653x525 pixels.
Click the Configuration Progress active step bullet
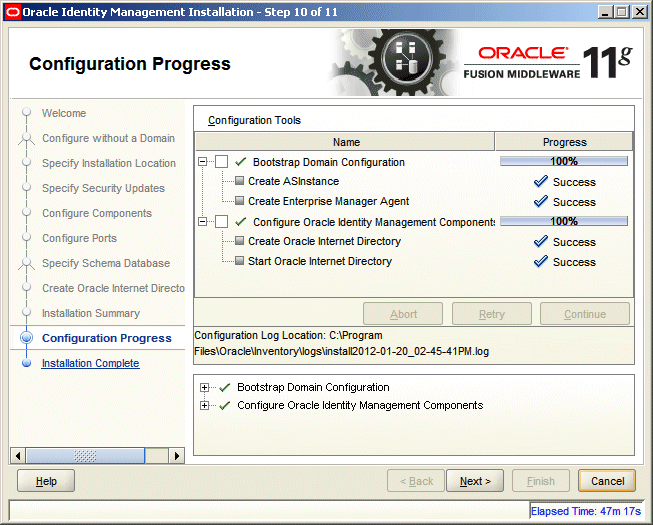(27, 338)
